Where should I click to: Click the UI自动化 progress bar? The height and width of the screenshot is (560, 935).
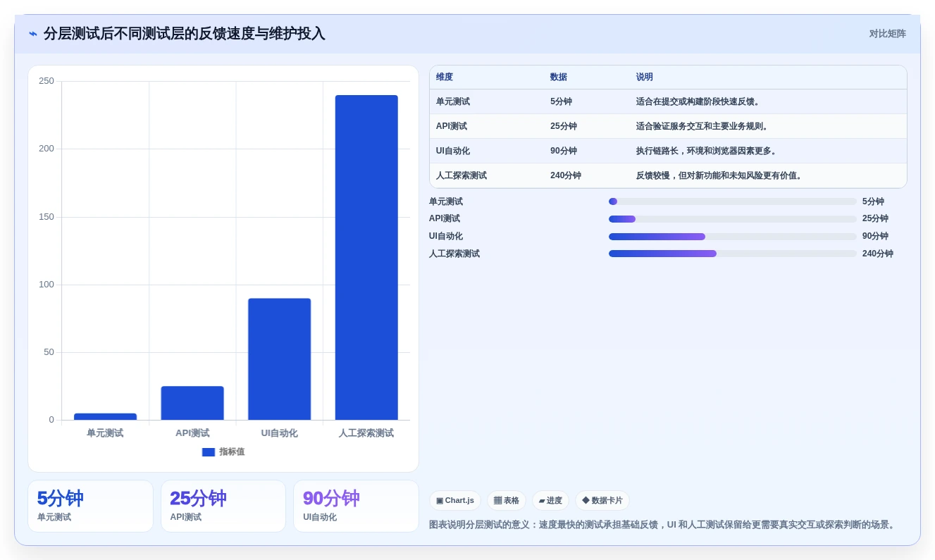[x=733, y=237]
